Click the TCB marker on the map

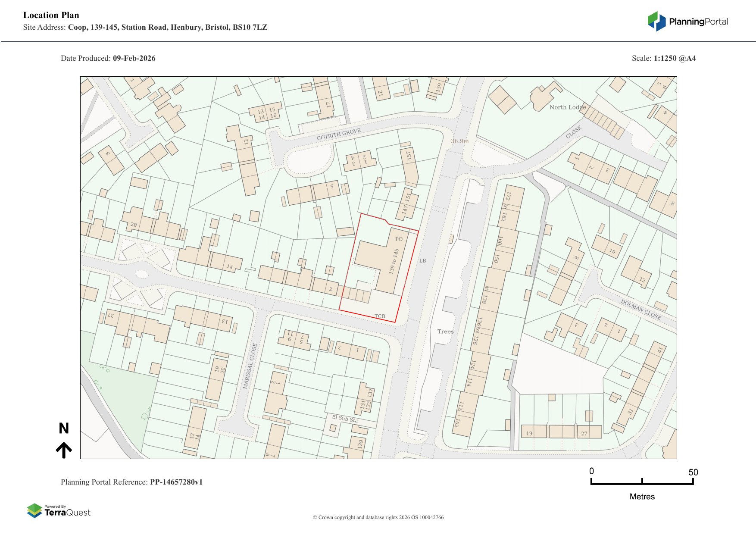(380, 316)
